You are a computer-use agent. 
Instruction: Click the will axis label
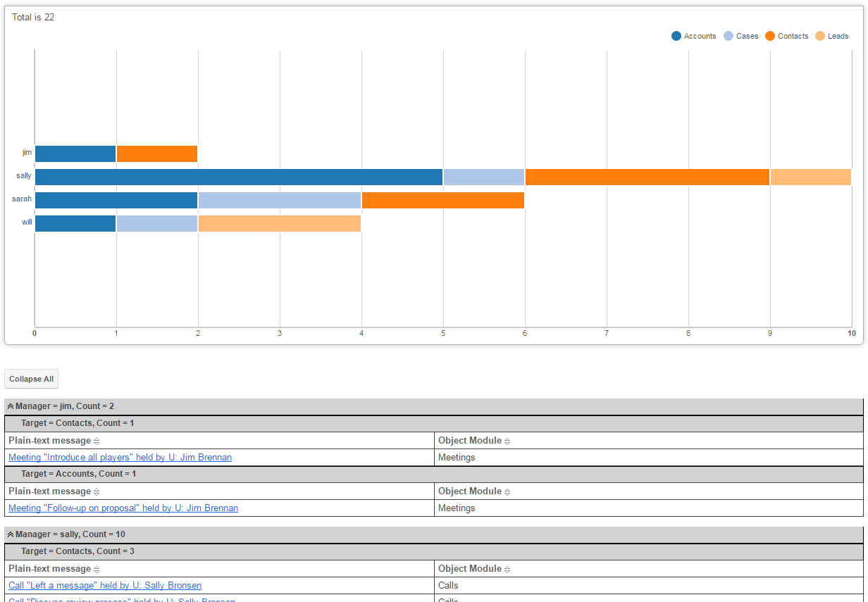coord(27,222)
